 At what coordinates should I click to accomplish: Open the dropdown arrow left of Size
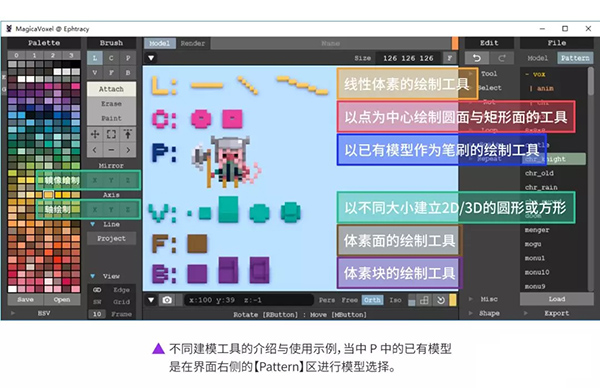[x=151, y=58]
